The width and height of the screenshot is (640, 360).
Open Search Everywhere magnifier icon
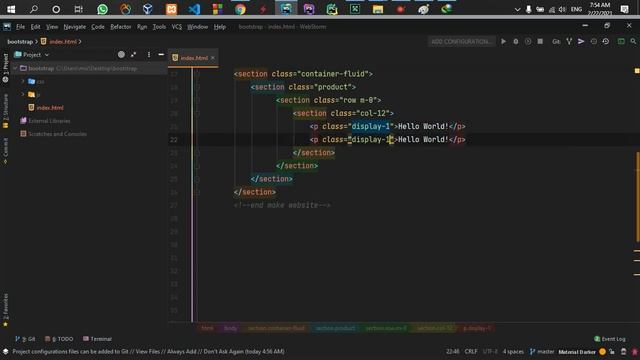click(x=633, y=41)
